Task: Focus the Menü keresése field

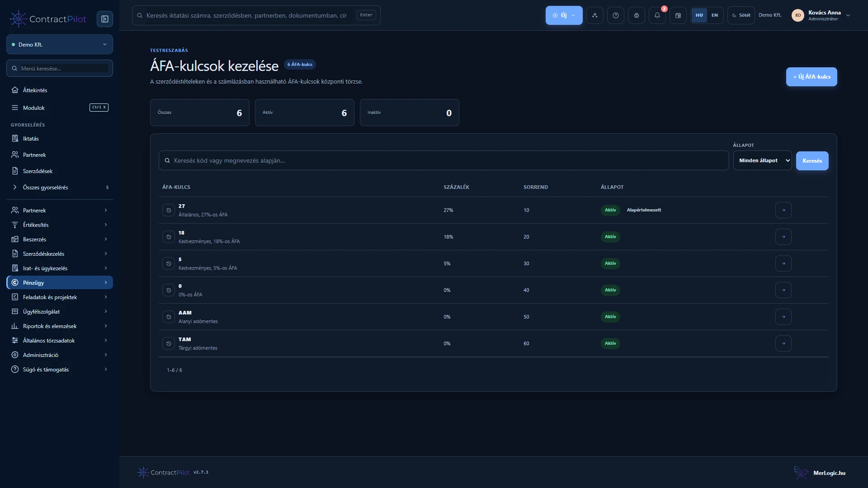Action: pos(60,68)
